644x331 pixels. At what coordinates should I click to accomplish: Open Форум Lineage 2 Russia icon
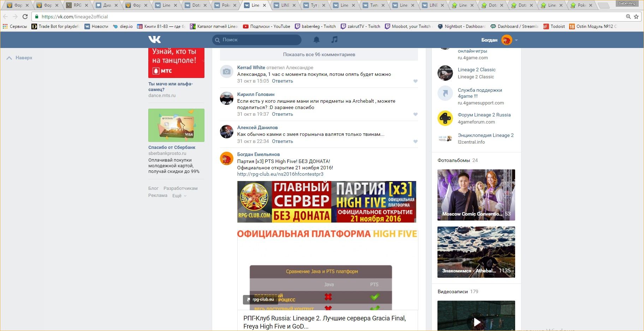[x=445, y=118]
